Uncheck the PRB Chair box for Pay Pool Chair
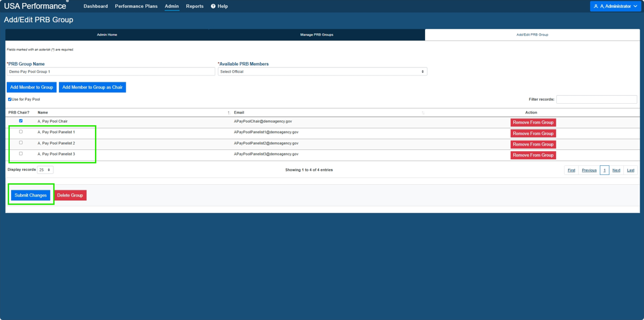This screenshot has height=320, width=644. [21, 121]
